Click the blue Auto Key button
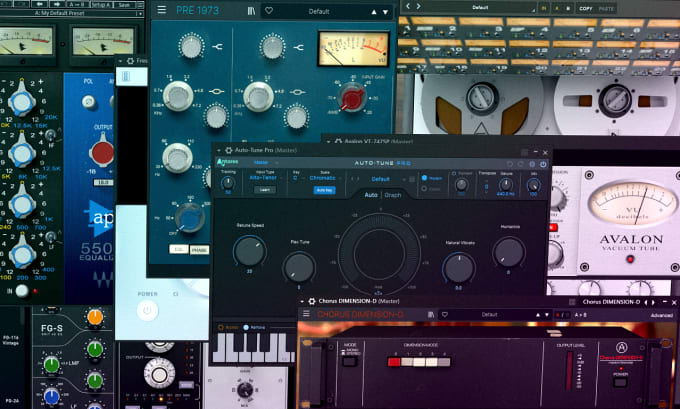The height and width of the screenshot is (409, 680). point(324,190)
